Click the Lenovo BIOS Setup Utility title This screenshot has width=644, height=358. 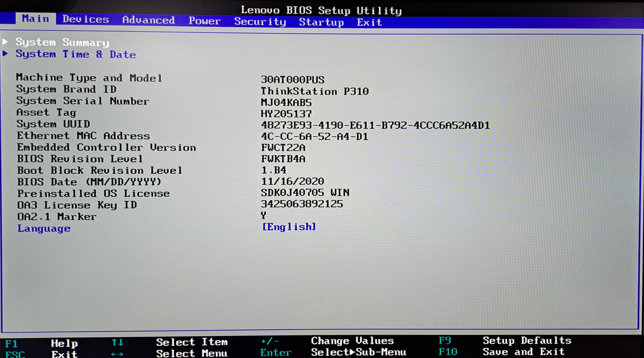point(321,10)
